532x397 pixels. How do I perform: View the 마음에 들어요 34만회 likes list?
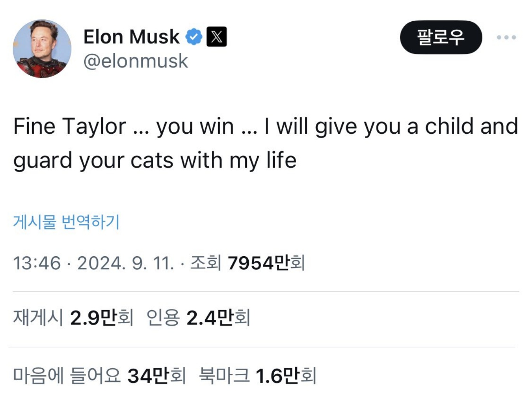pyautogui.click(x=99, y=375)
